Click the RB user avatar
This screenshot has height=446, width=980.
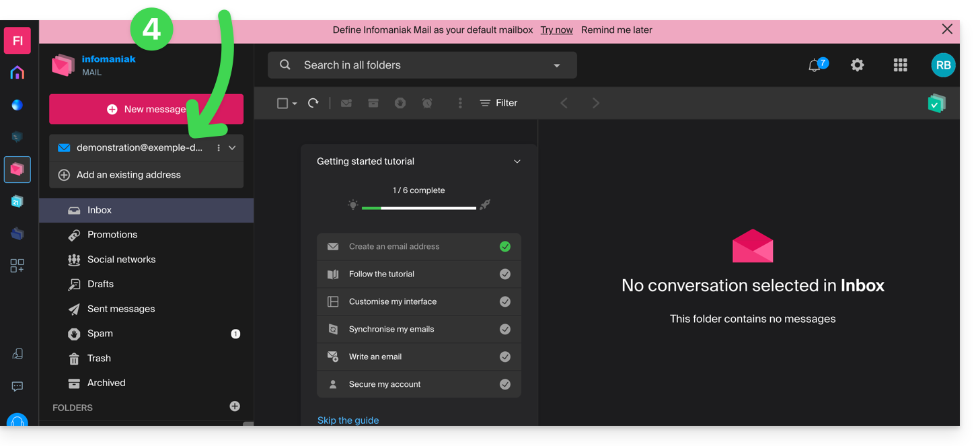click(943, 65)
